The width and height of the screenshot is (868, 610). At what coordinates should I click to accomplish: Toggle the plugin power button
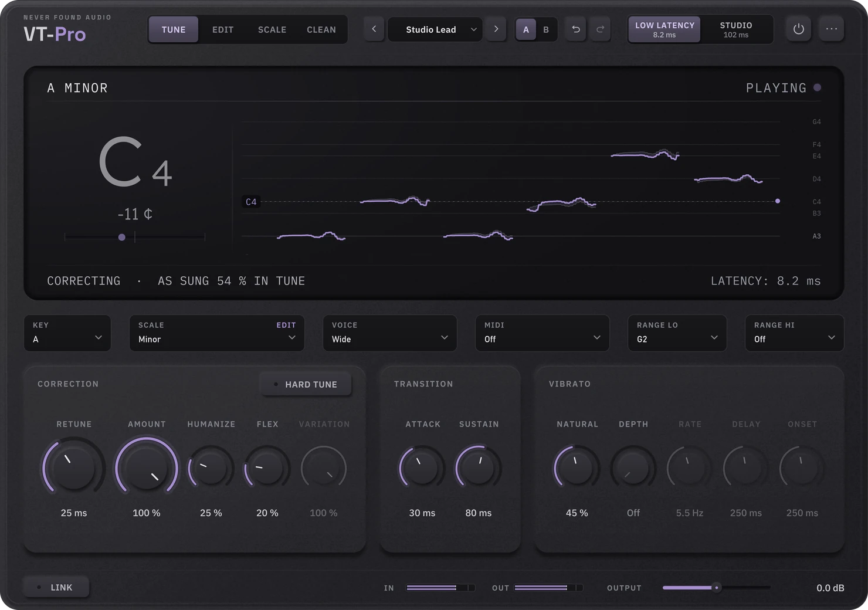coord(798,29)
